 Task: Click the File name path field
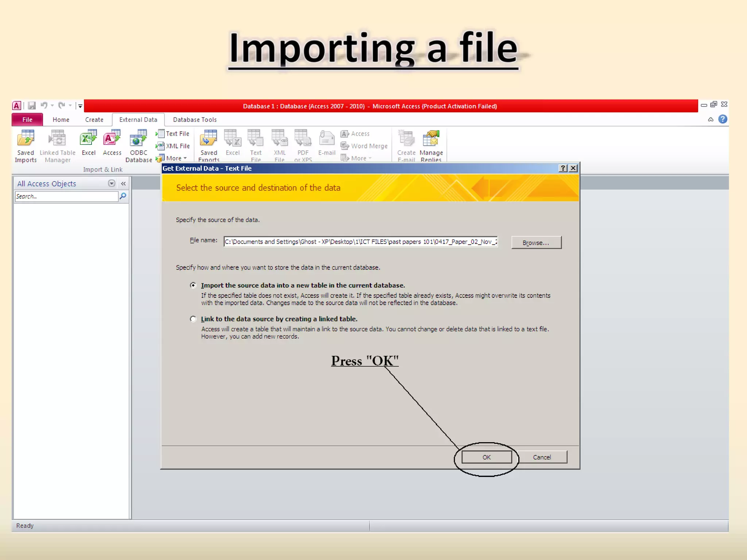360,242
